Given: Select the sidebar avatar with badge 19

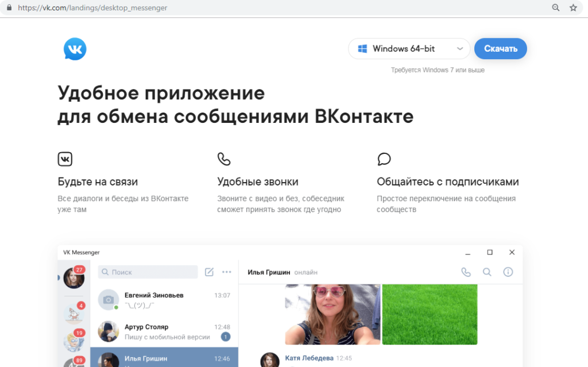Looking at the screenshot, I should [x=74, y=341].
